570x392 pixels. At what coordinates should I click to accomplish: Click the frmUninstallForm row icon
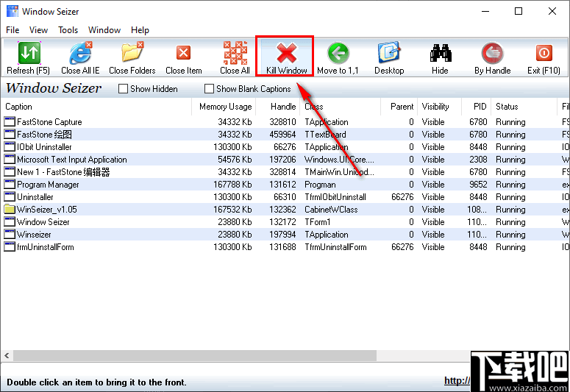tap(10, 247)
